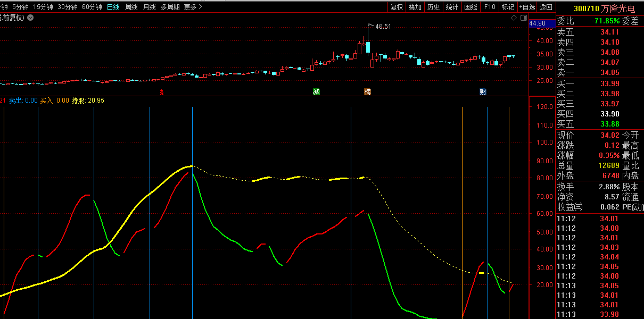644x319 pixels.
Task: Select the 60分钟 period tab
Action: [x=92, y=7]
